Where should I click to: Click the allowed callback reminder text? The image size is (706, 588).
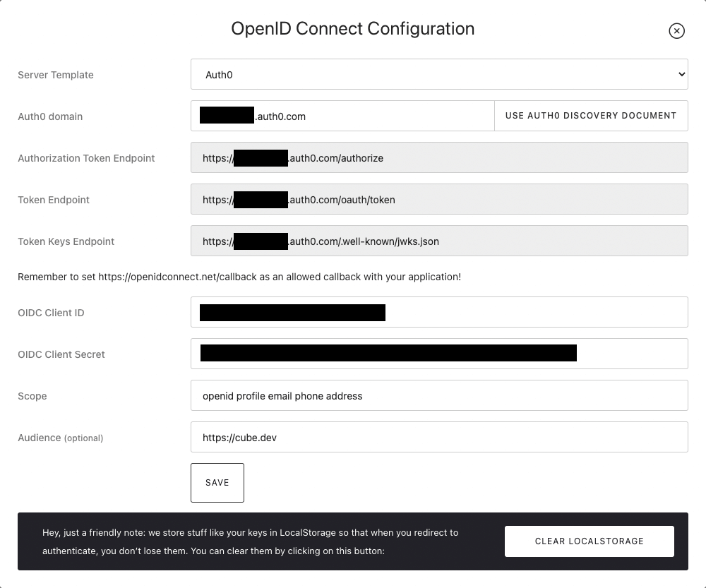coord(239,277)
